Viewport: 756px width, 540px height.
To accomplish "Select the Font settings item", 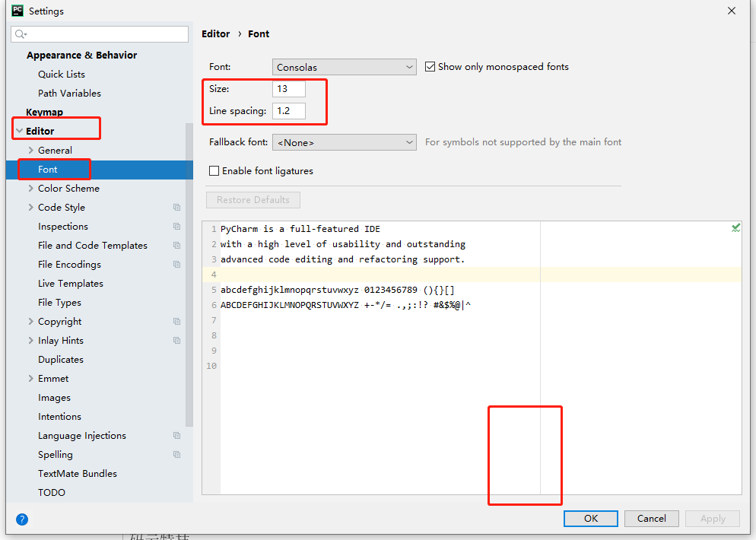I will coord(100,170).
